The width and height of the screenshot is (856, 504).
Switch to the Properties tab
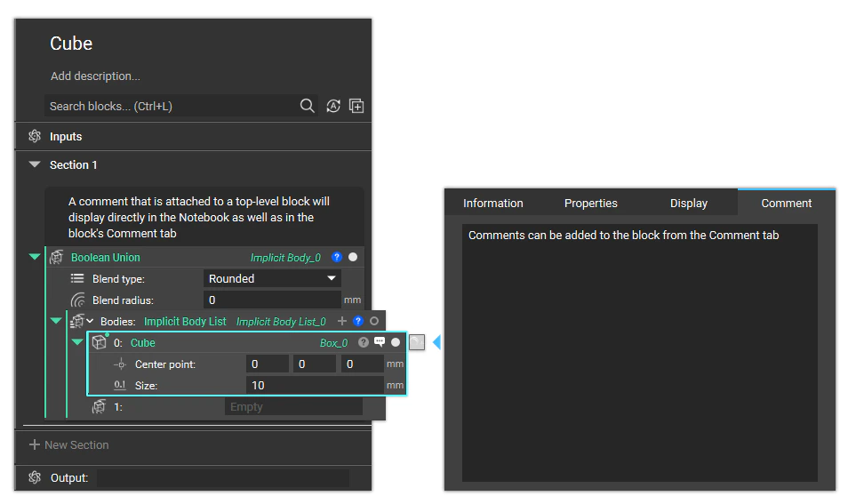[591, 204]
